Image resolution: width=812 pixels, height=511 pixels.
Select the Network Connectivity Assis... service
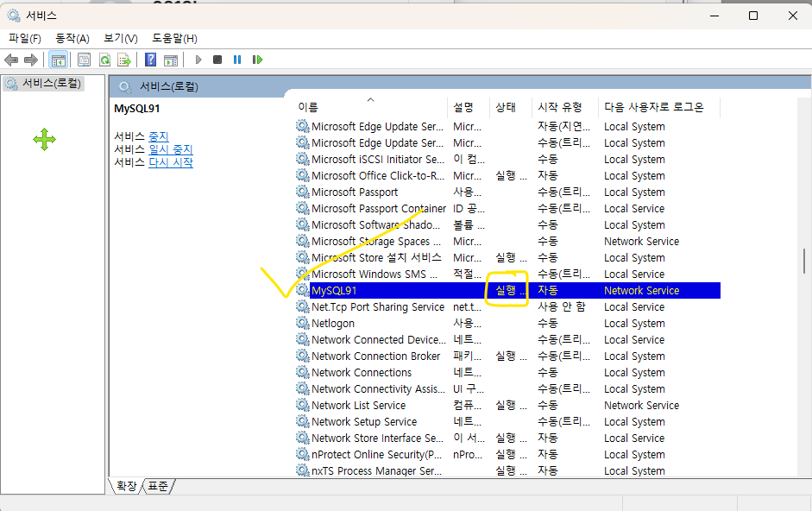(x=507, y=388)
